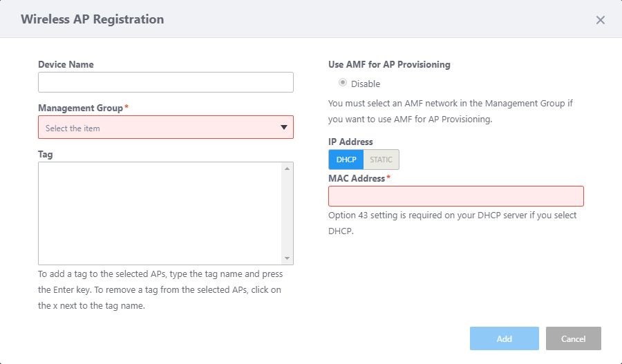Click the MAC Address label
The image size is (622, 364).
coord(357,178)
